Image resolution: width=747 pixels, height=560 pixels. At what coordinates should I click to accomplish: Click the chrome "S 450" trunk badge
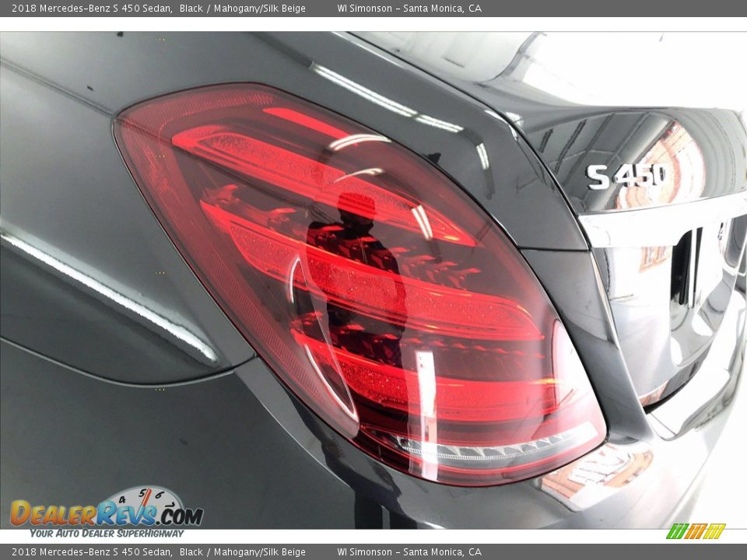[626, 177]
